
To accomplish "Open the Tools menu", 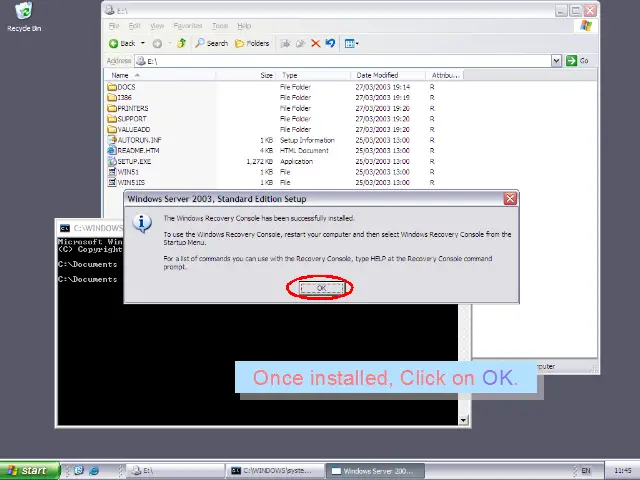I will (220, 26).
